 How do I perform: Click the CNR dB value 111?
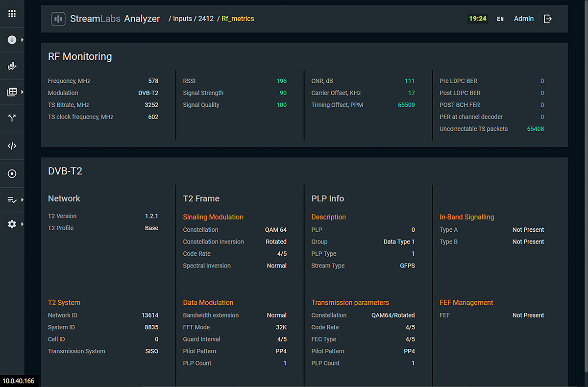pyautogui.click(x=410, y=81)
